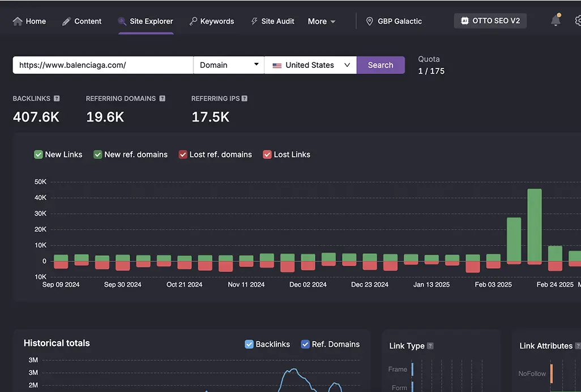Toggle the Backlinks checkbox in Historical totals
Screen dimensions: 581x392
tap(249, 344)
